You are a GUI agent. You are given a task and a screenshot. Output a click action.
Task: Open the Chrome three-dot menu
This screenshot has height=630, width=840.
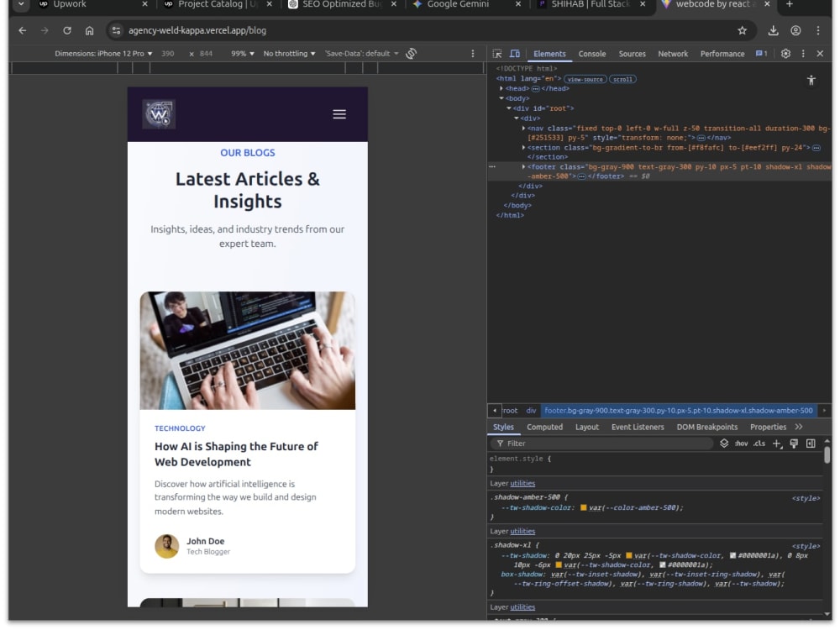[818, 30]
